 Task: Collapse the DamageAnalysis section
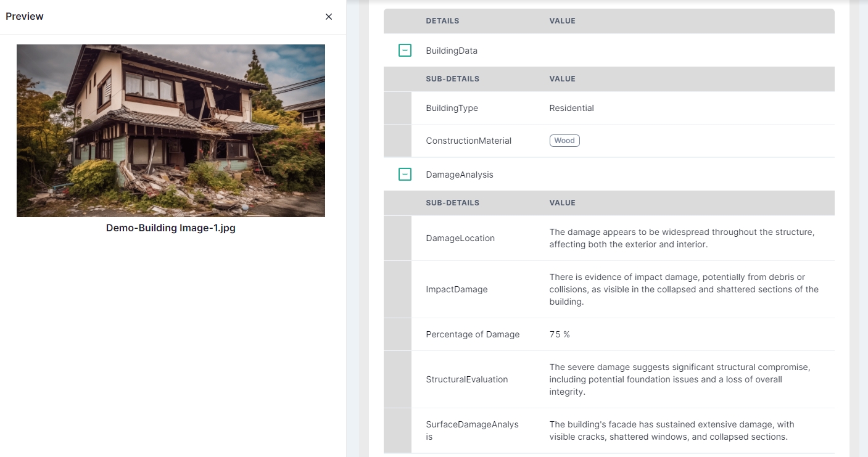tap(405, 175)
